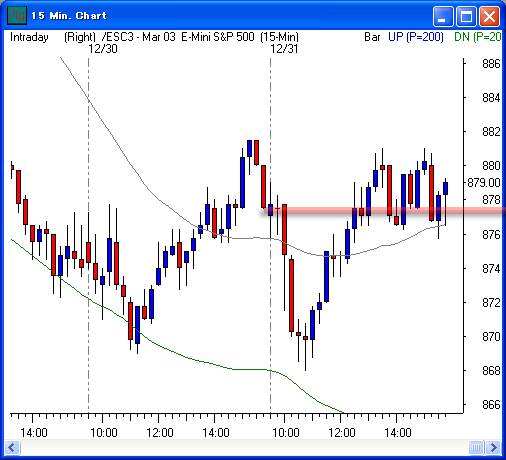The height and width of the screenshot is (460, 506).
Task: Click the red horizontal price level line
Action: pos(383,211)
